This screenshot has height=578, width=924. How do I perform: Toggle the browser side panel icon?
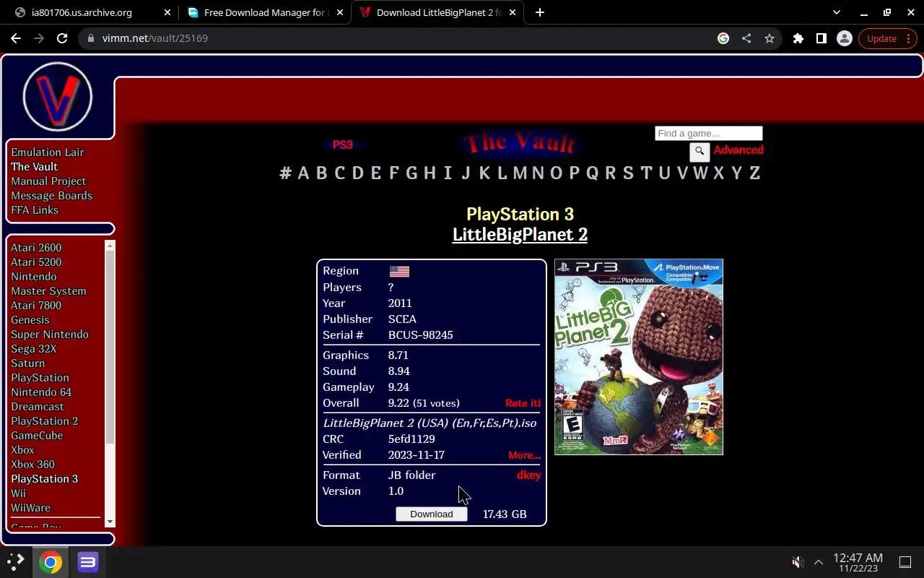(x=821, y=38)
